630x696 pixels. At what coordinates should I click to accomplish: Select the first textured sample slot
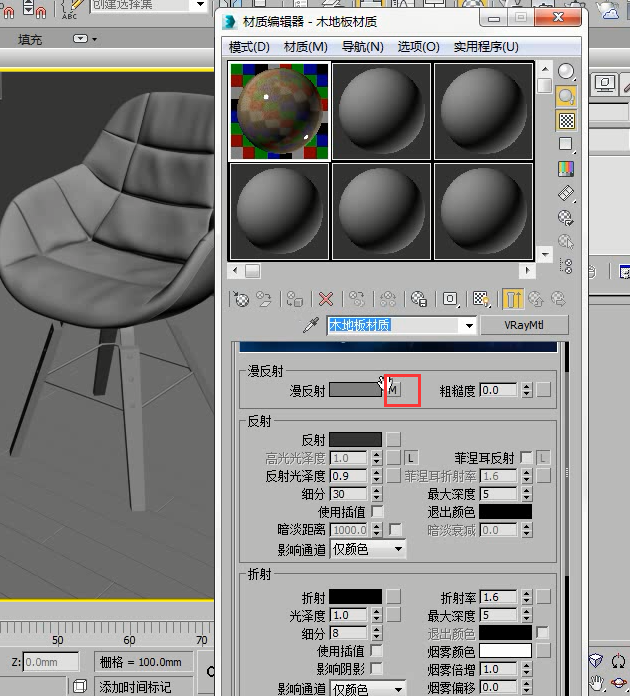pyautogui.click(x=279, y=111)
